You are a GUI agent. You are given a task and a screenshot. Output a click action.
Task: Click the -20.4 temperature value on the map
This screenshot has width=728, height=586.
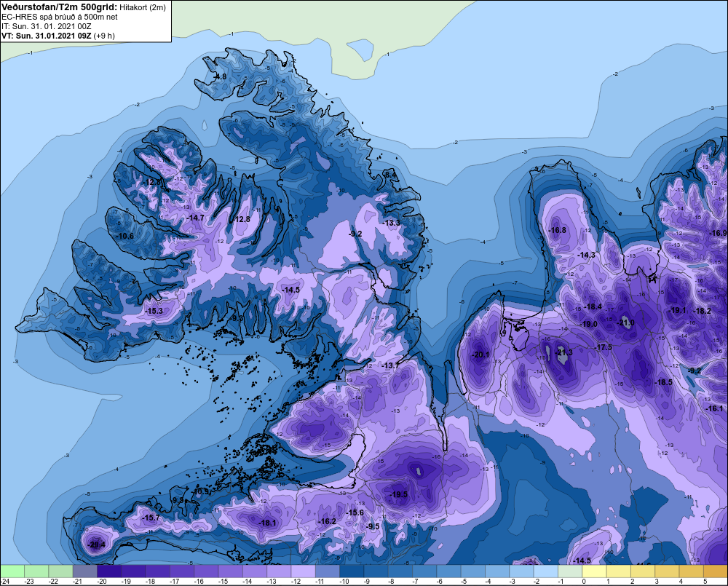pyautogui.click(x=97, y=545)
